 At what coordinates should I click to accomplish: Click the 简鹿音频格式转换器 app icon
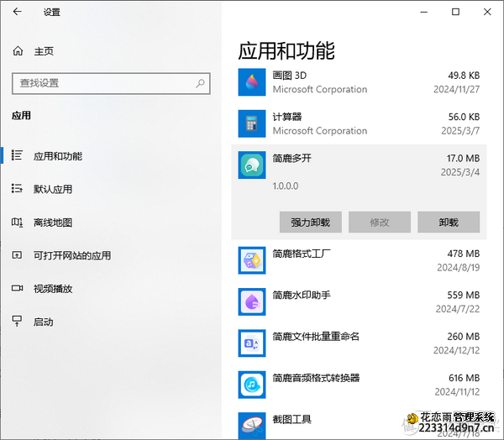coord(252,385)
